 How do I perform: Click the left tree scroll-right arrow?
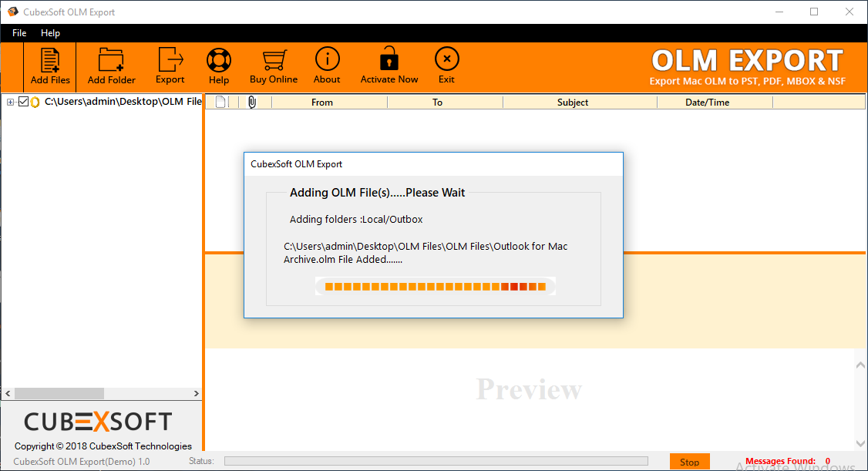(196, 393)
